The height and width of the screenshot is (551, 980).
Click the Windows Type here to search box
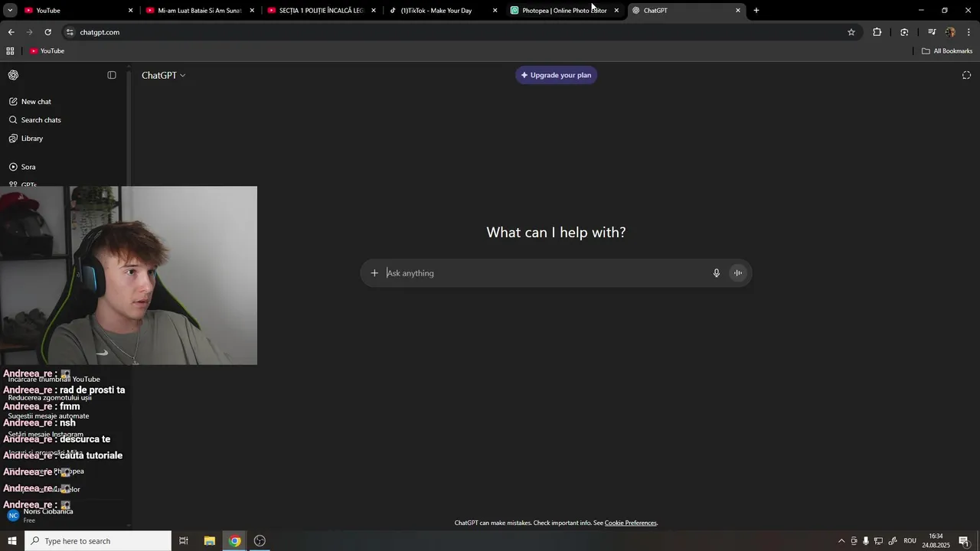tap(98, 541)
